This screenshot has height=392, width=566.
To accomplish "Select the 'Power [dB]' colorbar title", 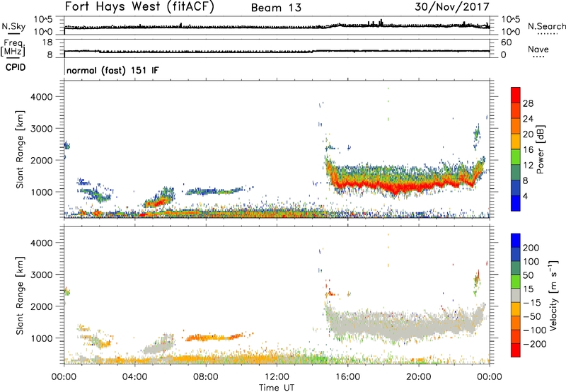I will click(x=540, y=149).
